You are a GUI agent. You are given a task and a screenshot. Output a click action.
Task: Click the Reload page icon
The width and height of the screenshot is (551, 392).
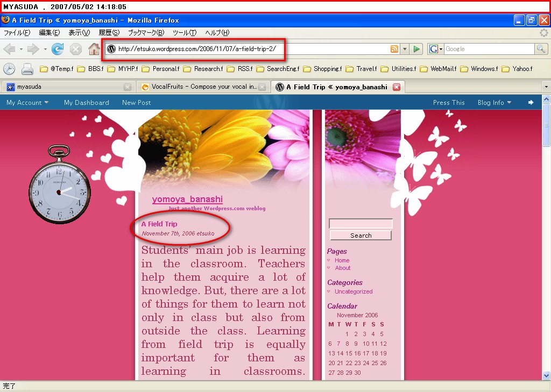pyautogui.click(x=58, y=49)
